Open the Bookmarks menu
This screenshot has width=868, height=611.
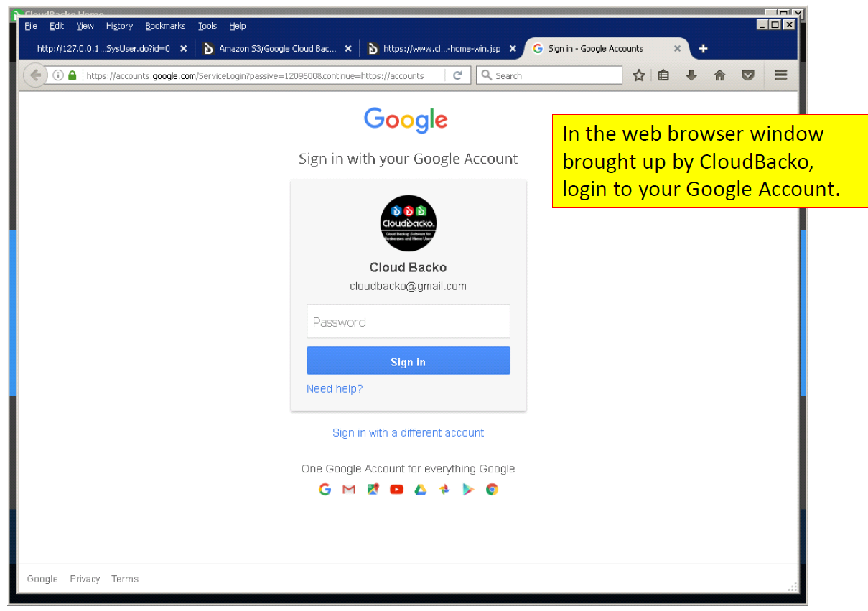165,26
